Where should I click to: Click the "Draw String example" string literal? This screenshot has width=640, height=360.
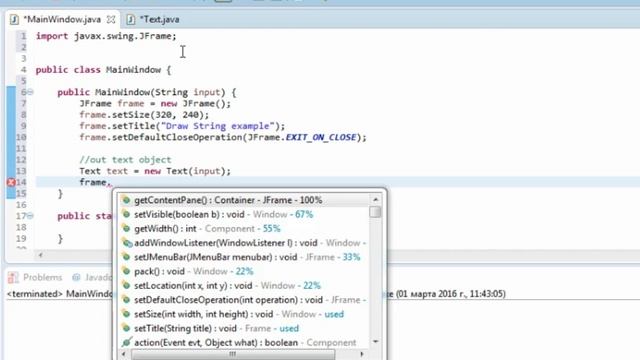click(x=217, y=126)
